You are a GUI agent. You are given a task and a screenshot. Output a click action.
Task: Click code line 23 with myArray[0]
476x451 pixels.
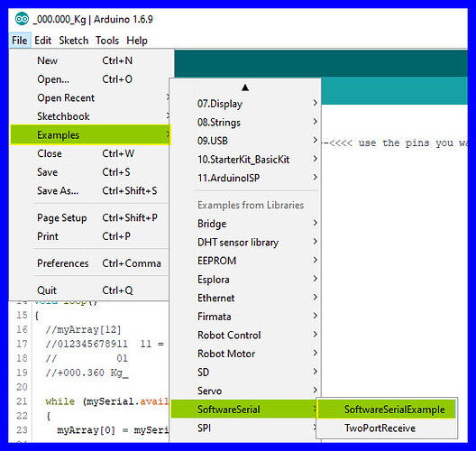tap(113, 430)
